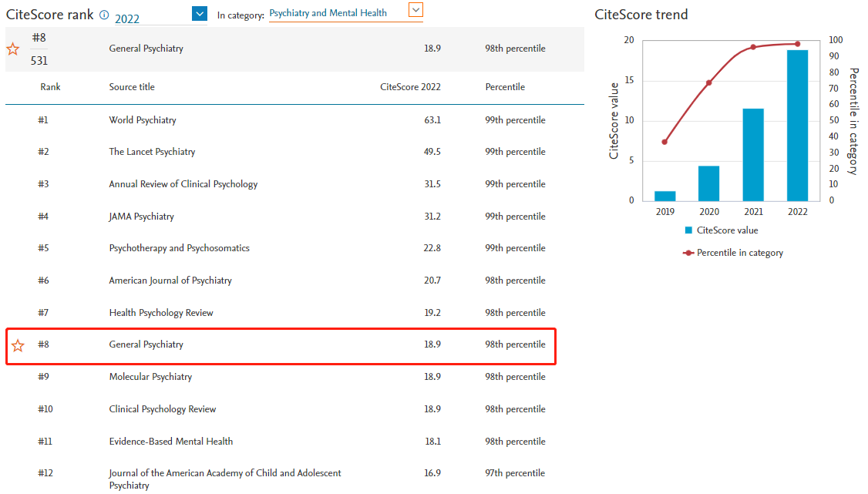The height and width of the screenshot is (494, 868).
Task: Click the blue CiteScore value legend square
Action: [x=688, y=230]
